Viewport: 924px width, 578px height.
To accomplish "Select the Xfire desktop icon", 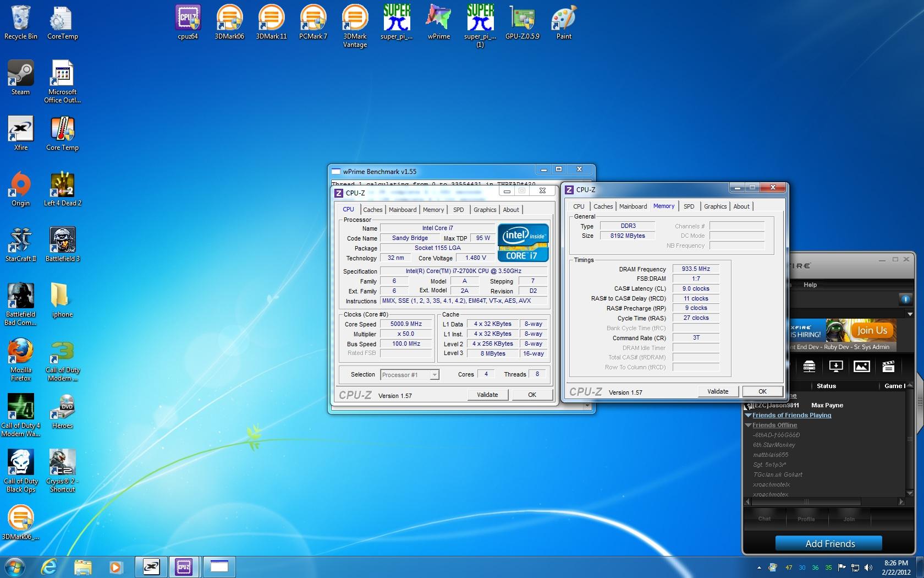I will tap(20, 133).
